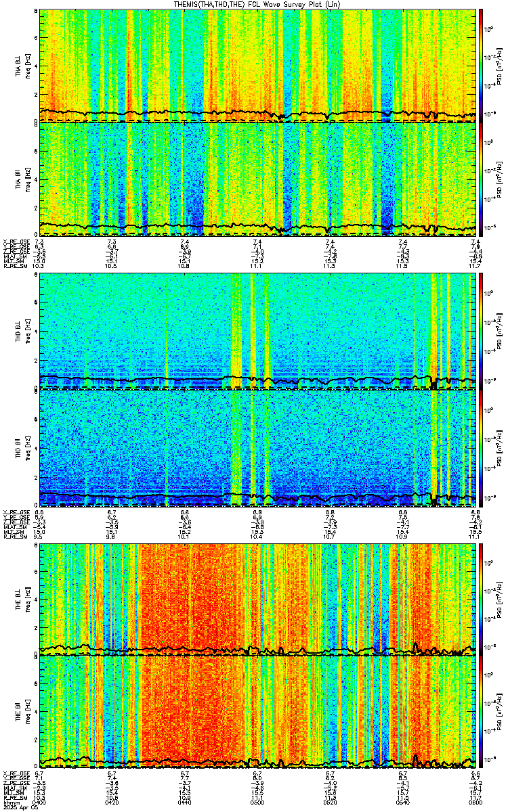Click the PSD color bar beside THD B-perpendicular

pyautogui.click(x=482, y=332)
